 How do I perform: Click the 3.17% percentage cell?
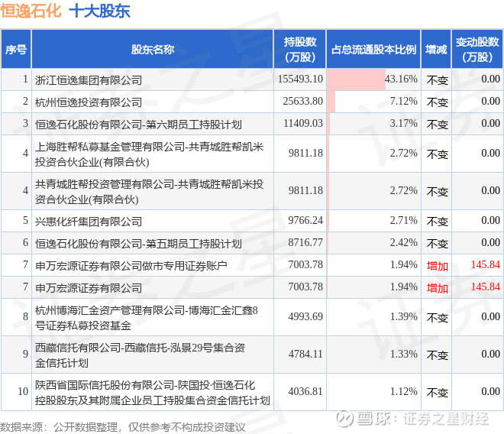click(x=373, y=124)
